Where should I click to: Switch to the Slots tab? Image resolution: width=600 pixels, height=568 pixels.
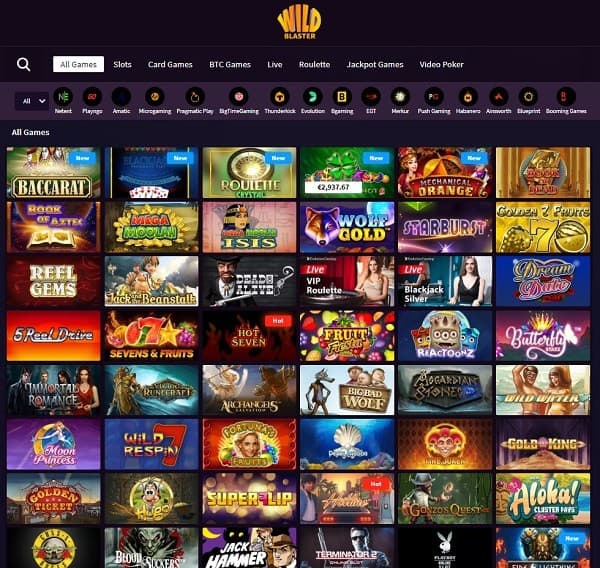(122, 64)
